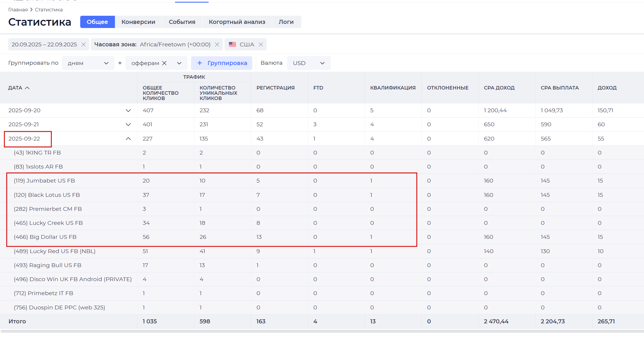The image size is (644, 347).
Task: Clear the офферам grouping selection
Action: 164,63
